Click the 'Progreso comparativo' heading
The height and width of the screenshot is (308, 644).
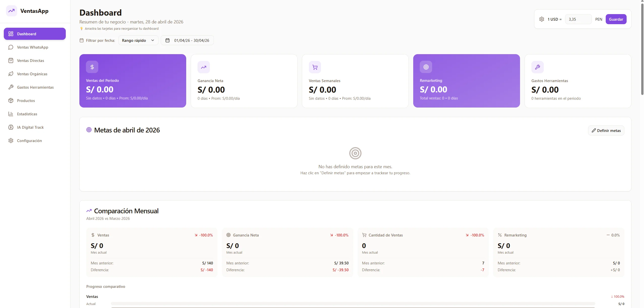click(x=106, y=286)
